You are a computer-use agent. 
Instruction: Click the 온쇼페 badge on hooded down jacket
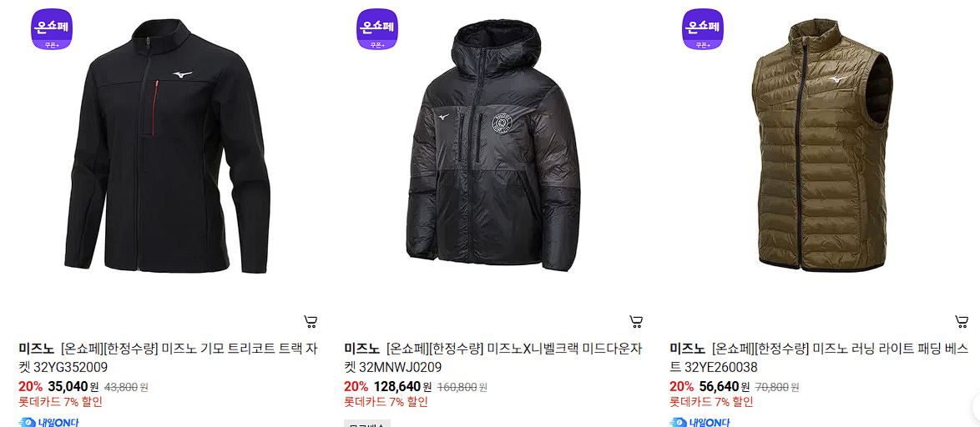tap(376, 28)
